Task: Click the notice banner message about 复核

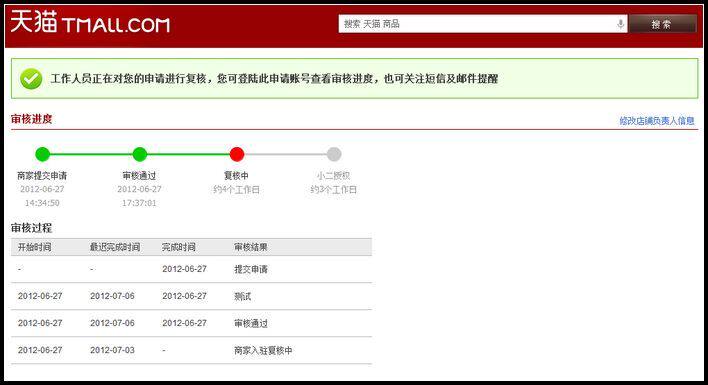Action: point(275,79)
